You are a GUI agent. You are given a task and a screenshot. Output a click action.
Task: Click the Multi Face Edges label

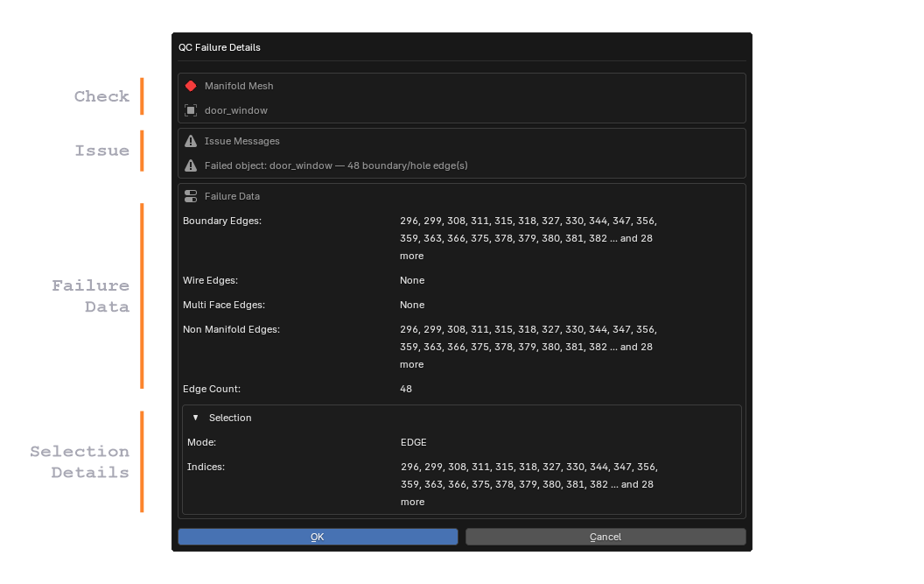[224, 305]
